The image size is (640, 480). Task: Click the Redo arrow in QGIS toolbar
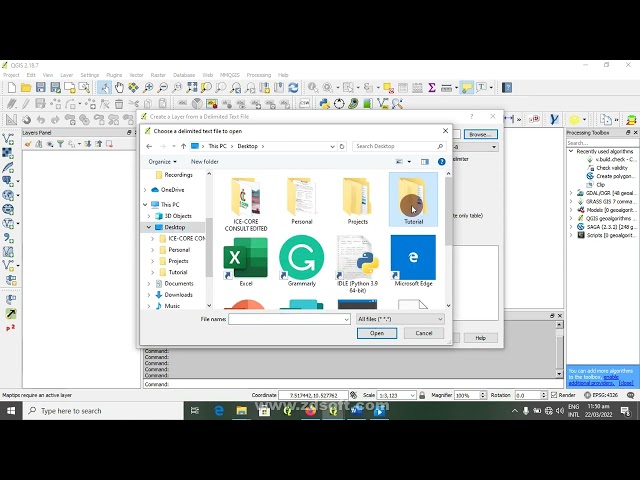[55, 120]
